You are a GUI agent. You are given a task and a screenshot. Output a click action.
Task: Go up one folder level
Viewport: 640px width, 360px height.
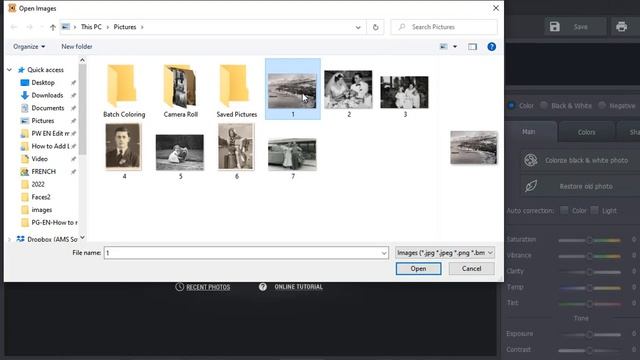click(x=53, y=27)
